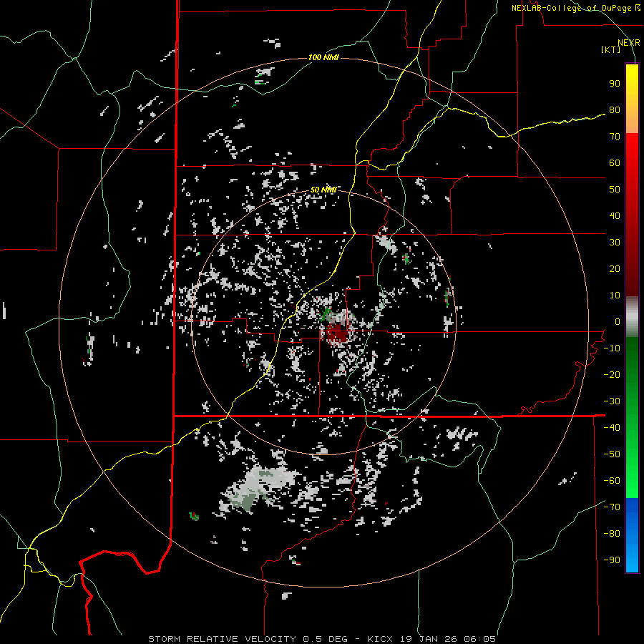Select the "-30" scale value
The height and width of the screenshot is (644, 644).
tap(612, 401)
